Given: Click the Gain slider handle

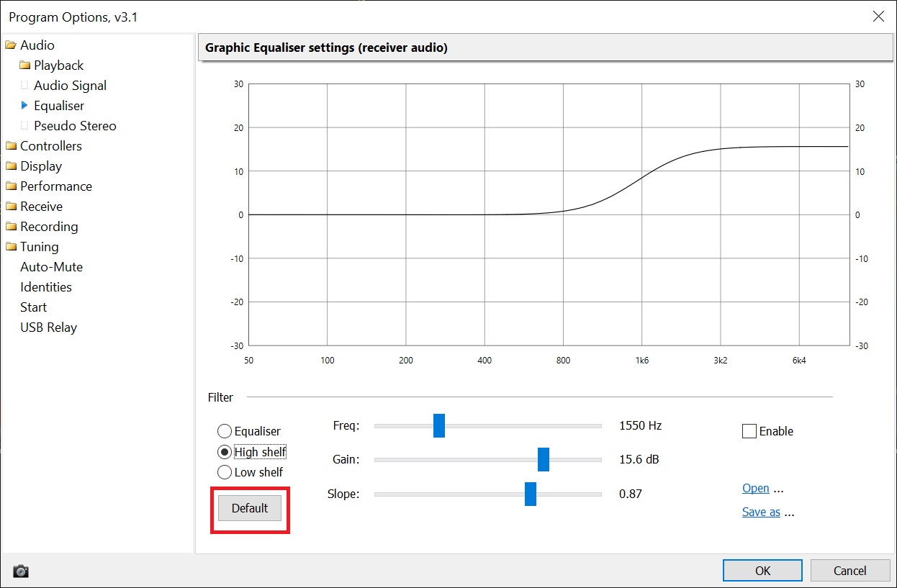Looking at the screenshot, I should (544, 459).
